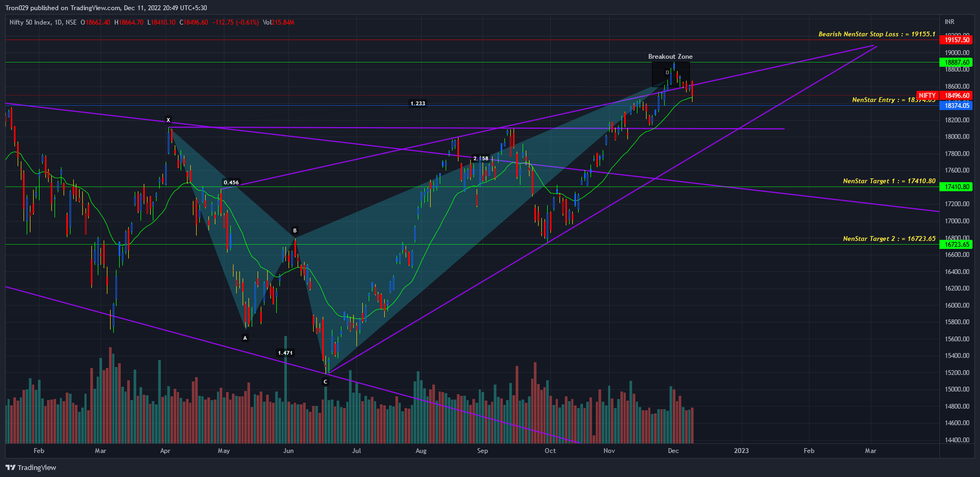The width and height of the screenshot is (980, 477).
Task: Select the green 17410.80 price label
Action: coord(956,187)
